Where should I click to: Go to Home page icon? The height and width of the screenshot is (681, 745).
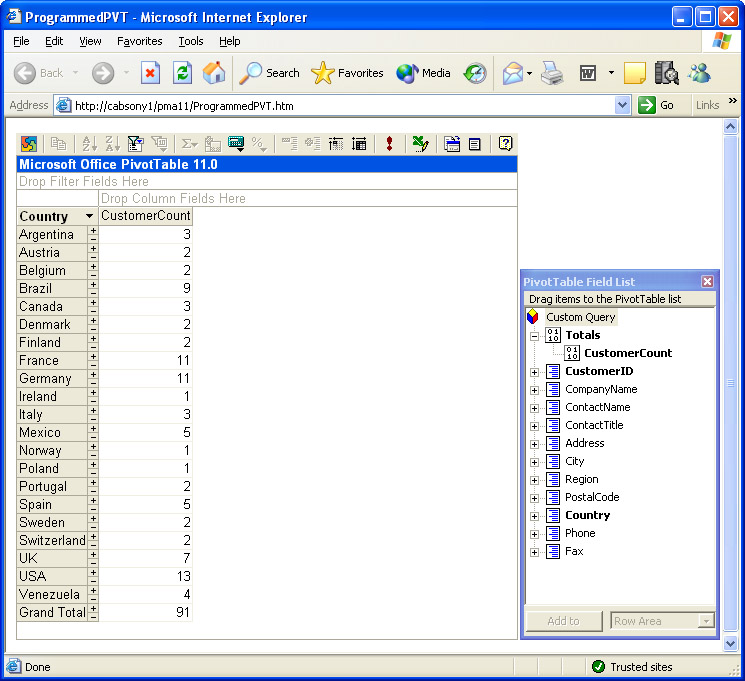point(214,73)
